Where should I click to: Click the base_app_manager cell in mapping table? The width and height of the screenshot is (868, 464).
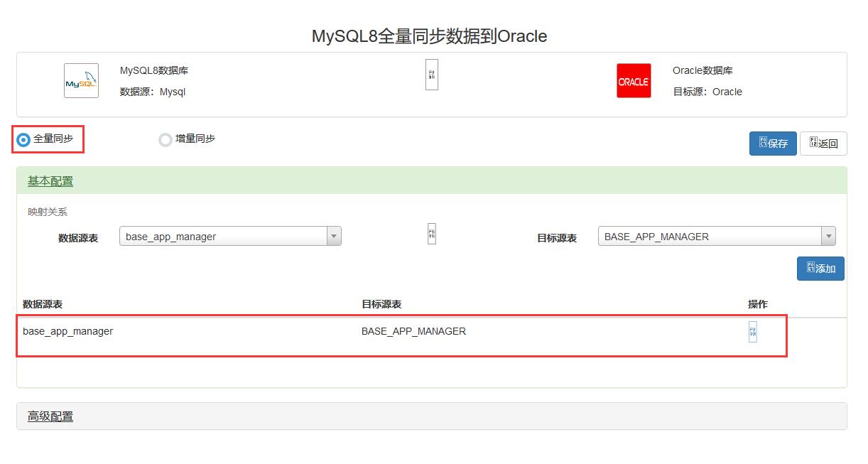point(67,331)
